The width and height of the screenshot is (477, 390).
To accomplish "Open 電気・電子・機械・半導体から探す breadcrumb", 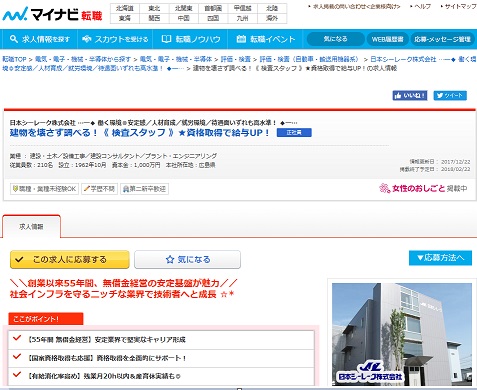I will [83, 59].
